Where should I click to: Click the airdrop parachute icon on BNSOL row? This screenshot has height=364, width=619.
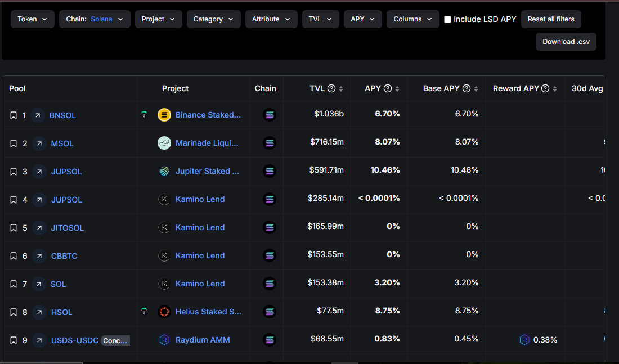click(144, 115)
